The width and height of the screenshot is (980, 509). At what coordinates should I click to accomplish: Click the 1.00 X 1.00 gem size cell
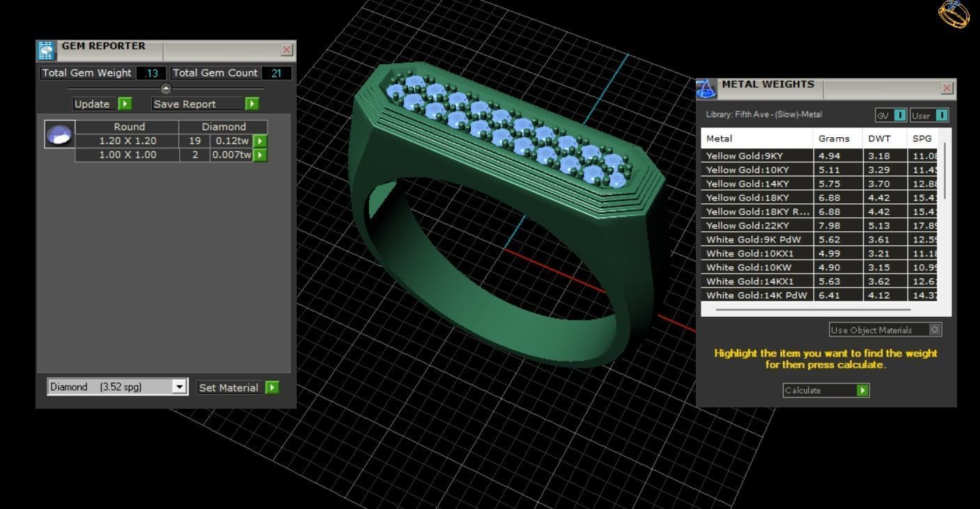pyautogui.click(x=127, y=155)
